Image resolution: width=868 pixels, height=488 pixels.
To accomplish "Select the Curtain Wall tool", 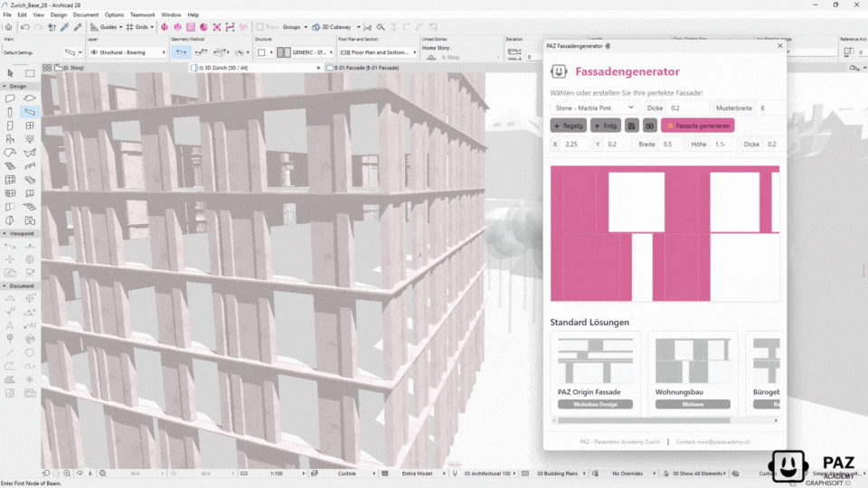I will click(x=10, y=180).
